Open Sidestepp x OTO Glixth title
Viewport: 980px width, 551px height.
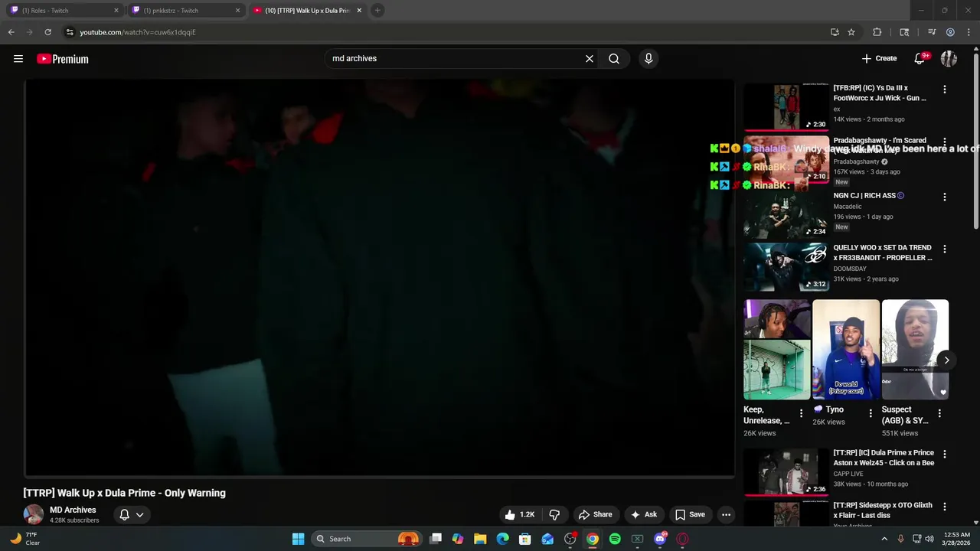(x=883, y=510)
